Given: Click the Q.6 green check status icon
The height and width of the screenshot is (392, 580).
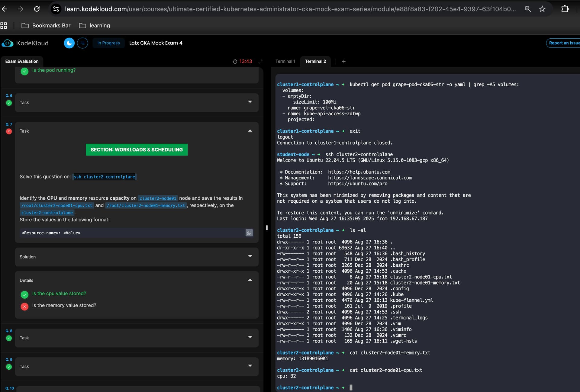Looking at the screenshot, I should (9, 103).
